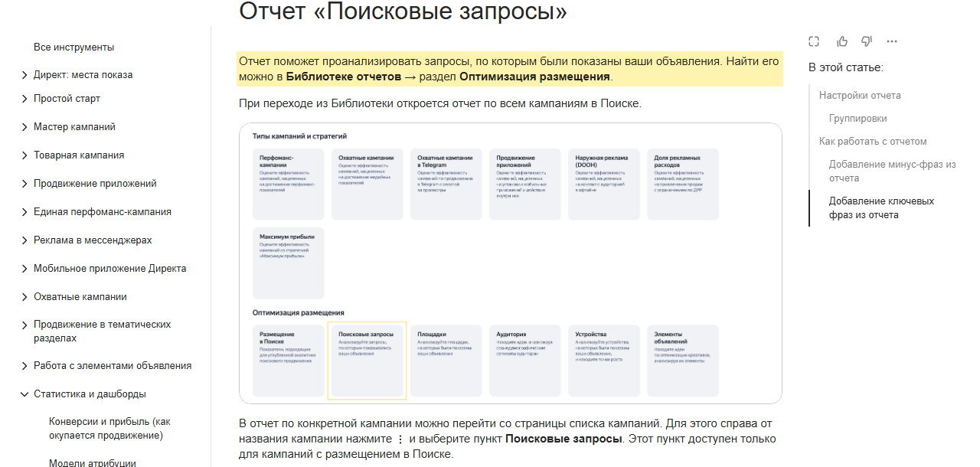The height and width of the screenshot is (467, 980).
Task: Collapse the Статистика и дашборды section chevron
Action: [x=24, y=394]
